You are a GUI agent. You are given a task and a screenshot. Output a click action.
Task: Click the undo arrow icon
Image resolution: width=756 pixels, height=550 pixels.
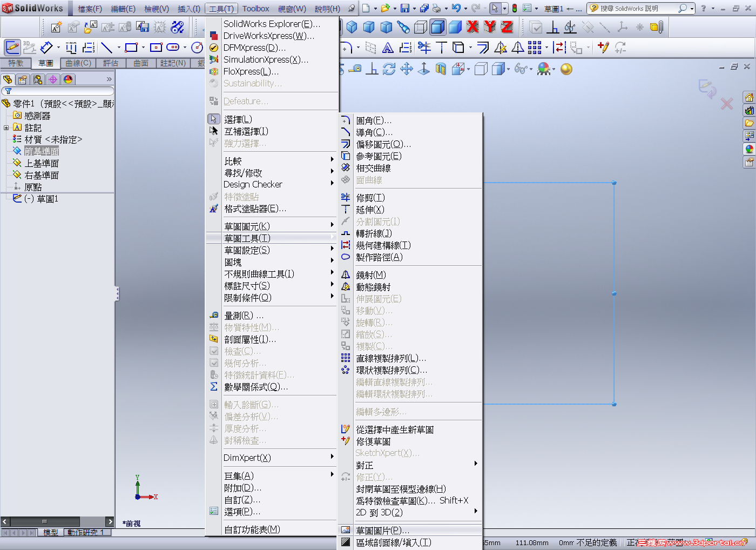(456, 8)
